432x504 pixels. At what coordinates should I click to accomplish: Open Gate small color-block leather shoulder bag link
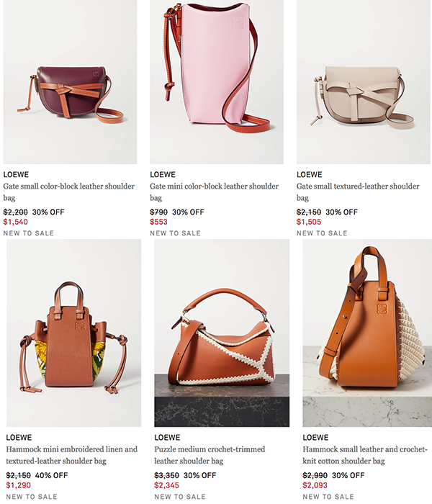click(69, 192)
